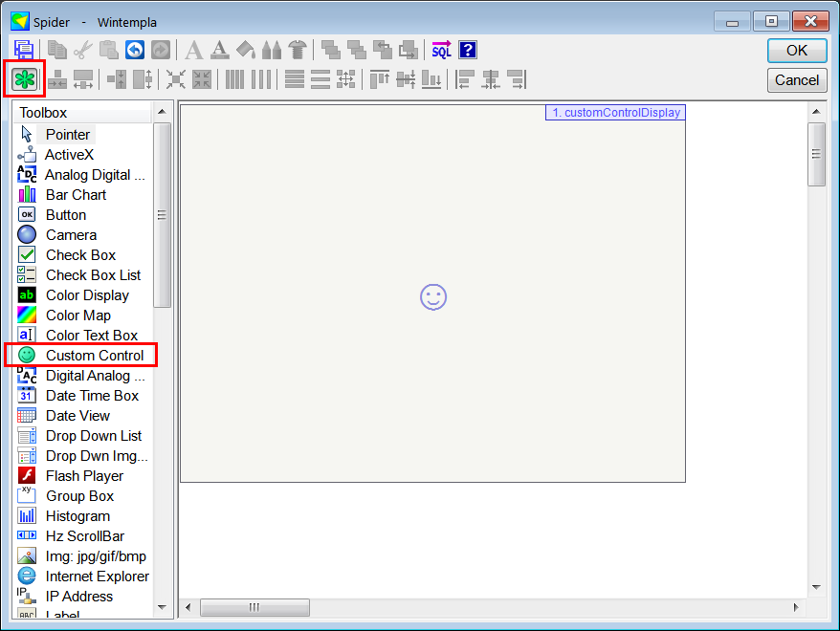Click the screw properties icon
This screenshot has height=631, width=840.
coord(298,51)
